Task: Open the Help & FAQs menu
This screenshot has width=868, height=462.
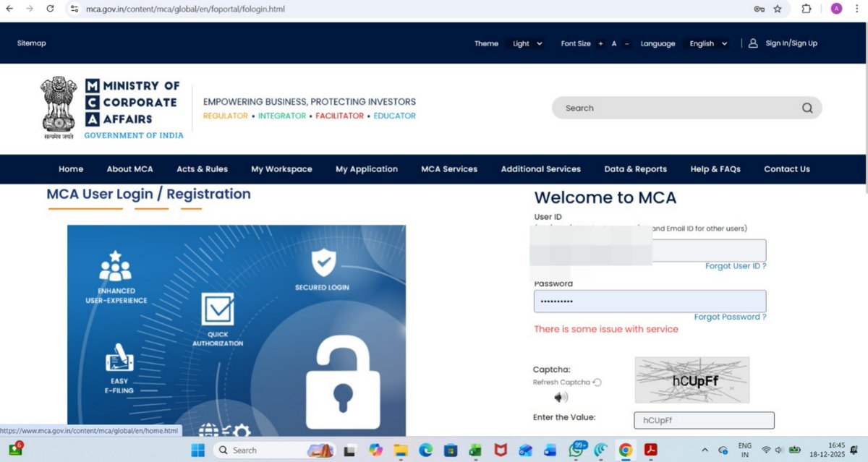Action: (715, 169)
